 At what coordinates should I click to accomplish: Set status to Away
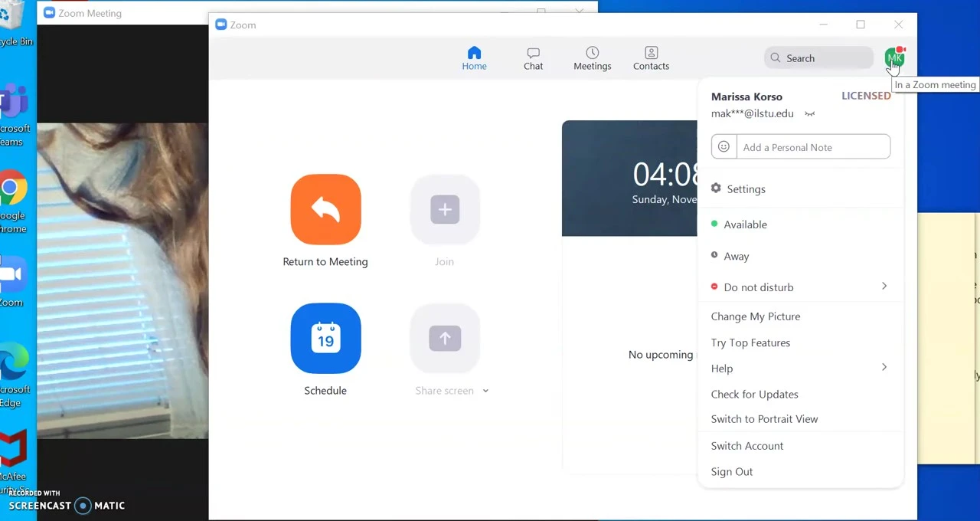pos(736,257)
